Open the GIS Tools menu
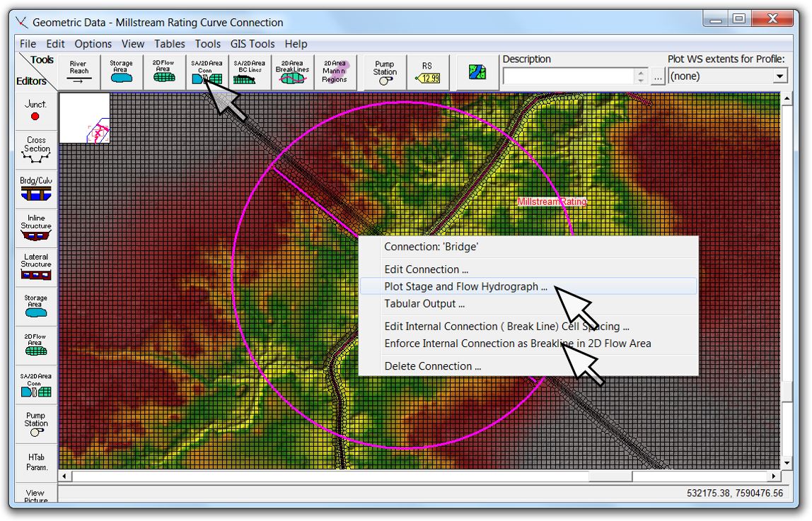Screen dimensions: 812x521 pos(253,44)
